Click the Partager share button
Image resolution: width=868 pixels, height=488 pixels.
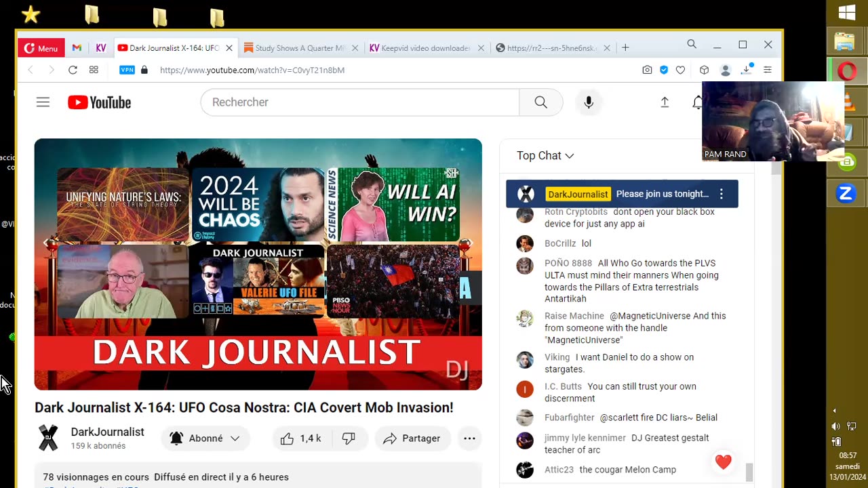412,439
